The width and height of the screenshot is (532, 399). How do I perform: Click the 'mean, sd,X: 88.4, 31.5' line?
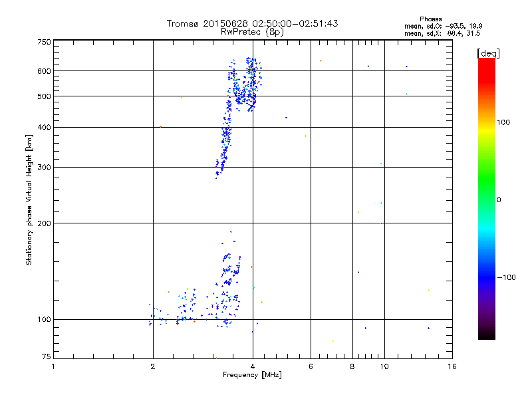(442, 33)
